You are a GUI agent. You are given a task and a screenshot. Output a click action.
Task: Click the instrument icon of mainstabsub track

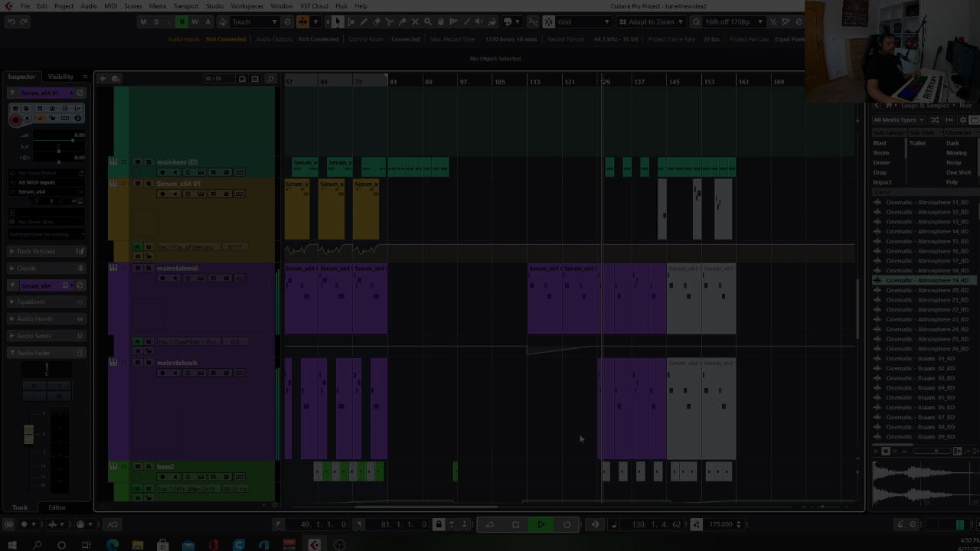click(113, 363)
